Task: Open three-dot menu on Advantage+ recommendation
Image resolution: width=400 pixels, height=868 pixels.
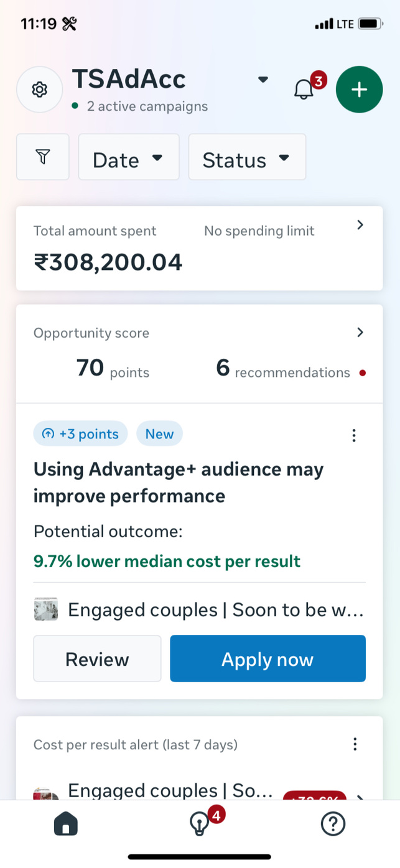Action: pos(354,435)
